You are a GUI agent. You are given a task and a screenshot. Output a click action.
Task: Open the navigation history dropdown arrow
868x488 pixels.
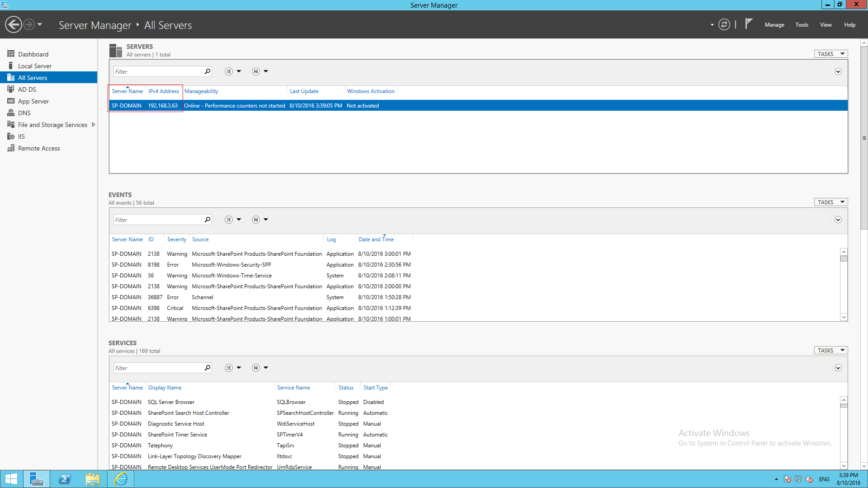tap(40, 24)
